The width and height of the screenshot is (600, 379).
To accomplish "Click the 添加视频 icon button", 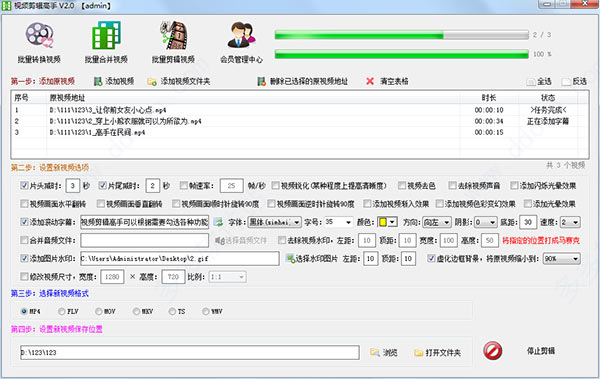I will click(x=98, y=81).
